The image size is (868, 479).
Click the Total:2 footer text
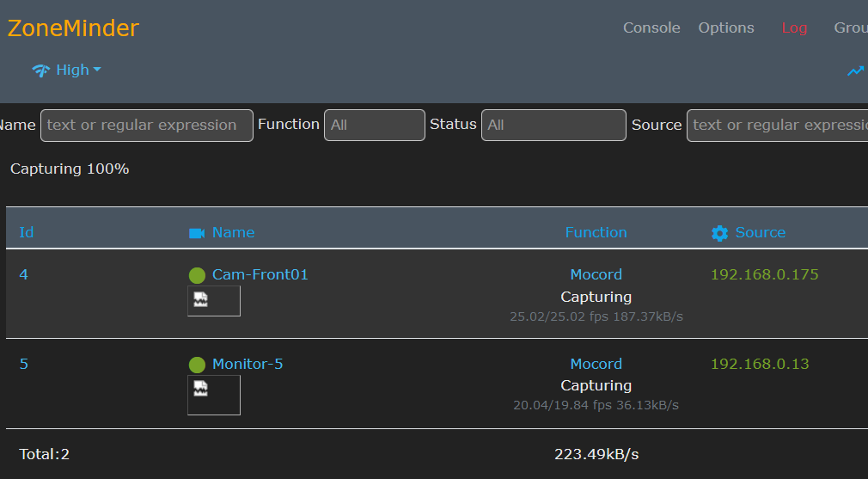(45, 455)
